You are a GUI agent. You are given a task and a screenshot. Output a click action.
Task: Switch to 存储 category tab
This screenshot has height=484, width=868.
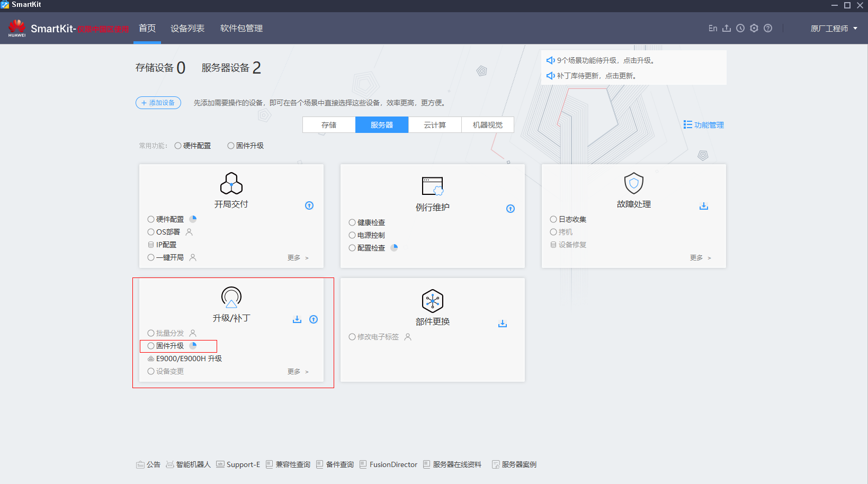329,125
